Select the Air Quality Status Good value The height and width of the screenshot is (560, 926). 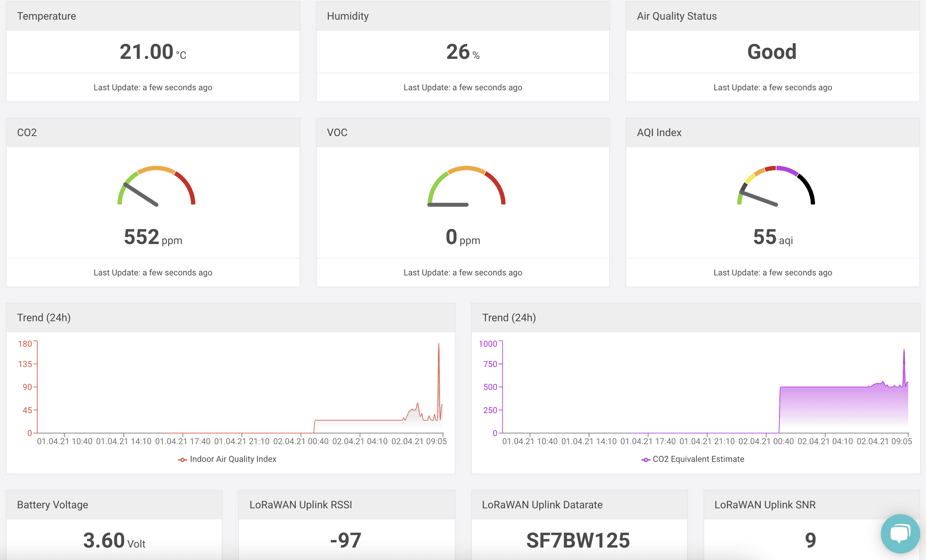pos(772,51)
